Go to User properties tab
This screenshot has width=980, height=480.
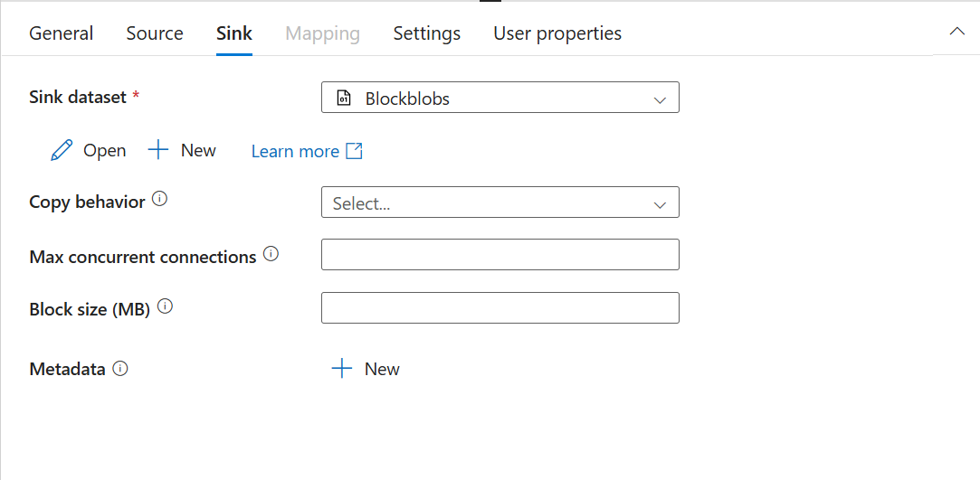click(x=557, y=33)
